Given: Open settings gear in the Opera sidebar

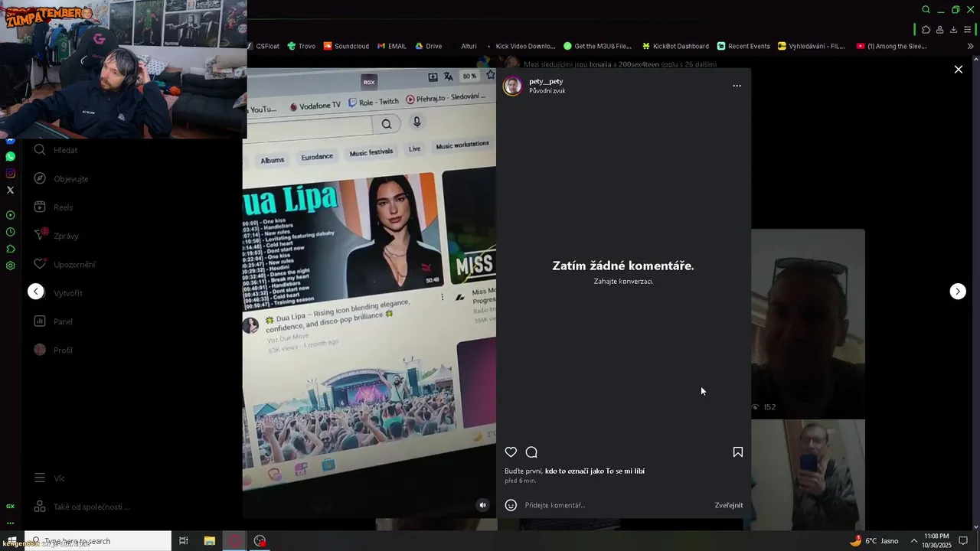Looking at the screenshot, I should pos(10,266).
